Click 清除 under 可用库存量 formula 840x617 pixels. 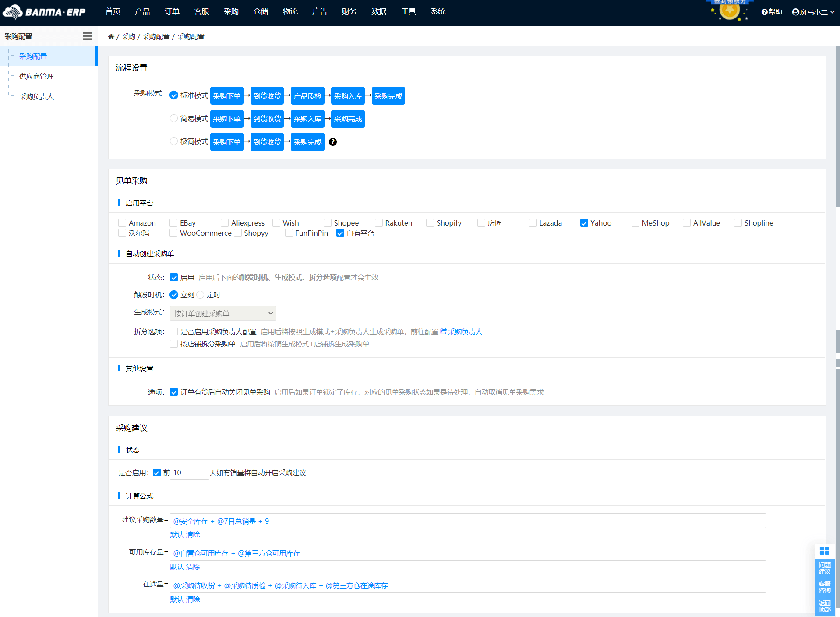(x=193, y=567)
